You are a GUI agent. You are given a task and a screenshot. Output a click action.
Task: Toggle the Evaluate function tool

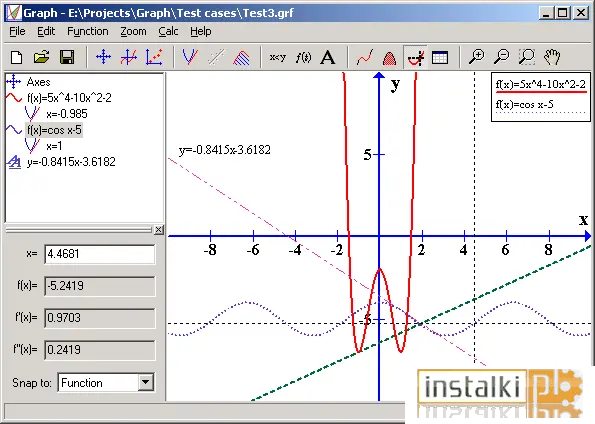415,58
